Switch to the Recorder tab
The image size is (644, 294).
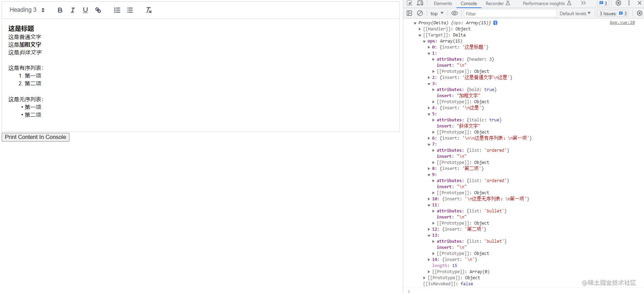498,3
